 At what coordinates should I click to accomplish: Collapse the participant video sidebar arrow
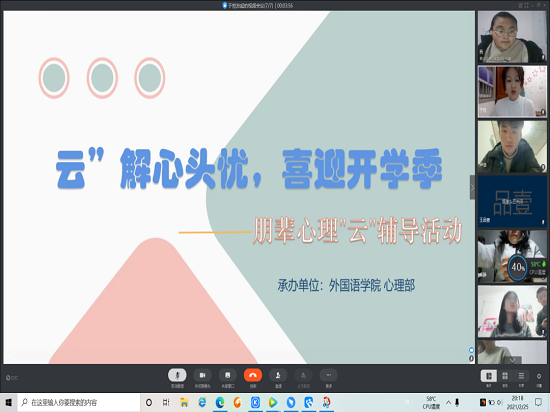pos(472,188)
